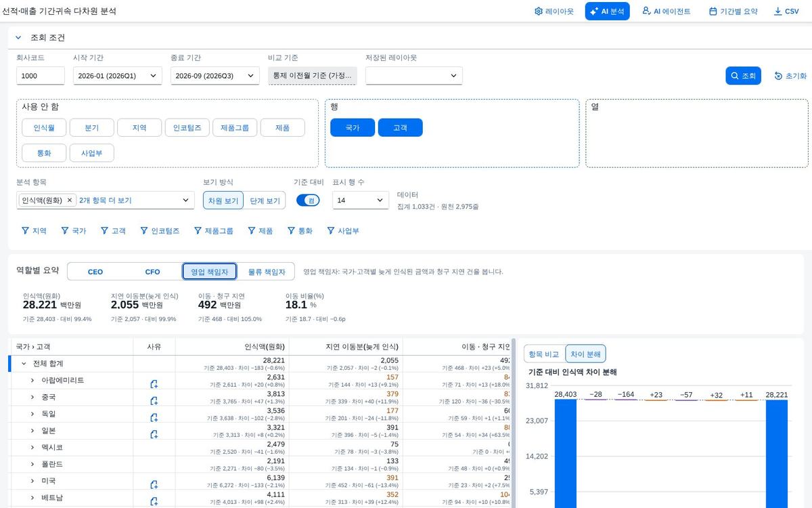The width and height of the screenshot is (812, 508).
Task: Open the 제품 filter
Action: pyautogui.click(x=260, y=231)
